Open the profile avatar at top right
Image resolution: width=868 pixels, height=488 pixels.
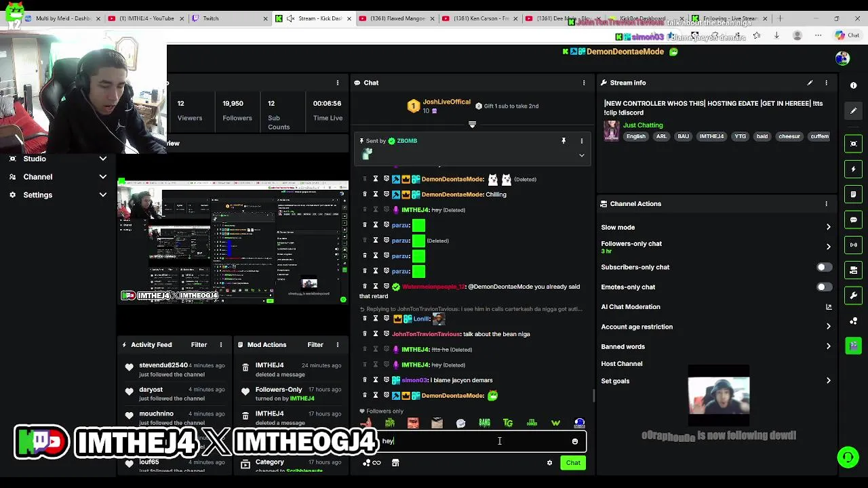click(x=842, y=58)
